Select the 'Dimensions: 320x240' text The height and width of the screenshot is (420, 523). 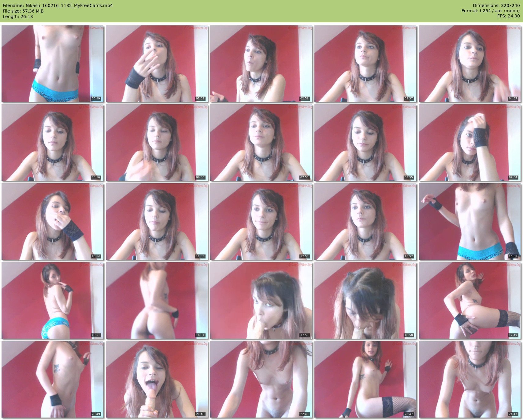(496, 6)
